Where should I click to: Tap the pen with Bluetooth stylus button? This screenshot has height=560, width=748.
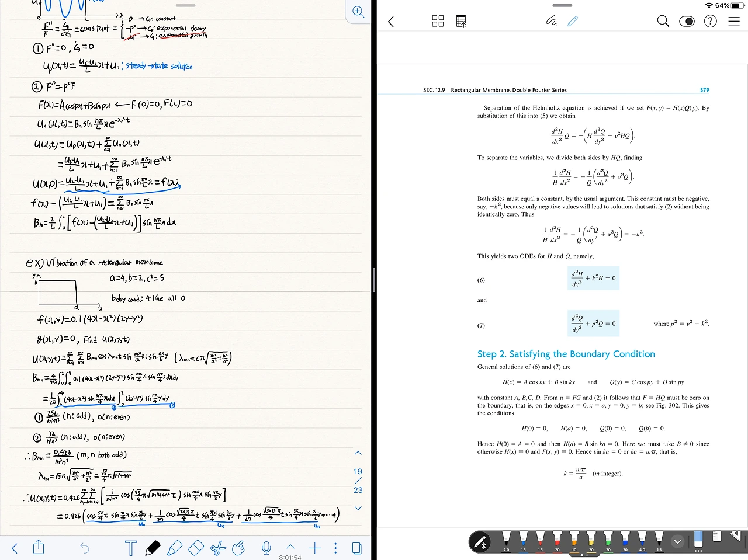(x=481, y=542)
